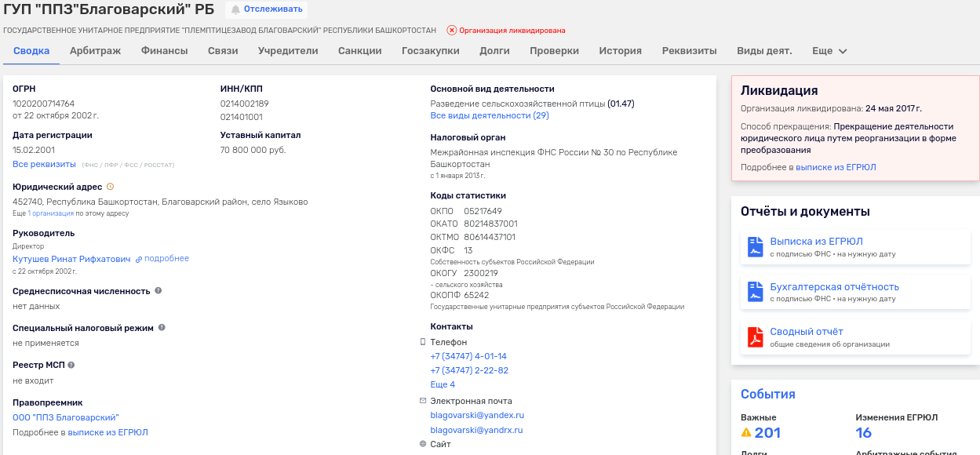This screenshot has height=455, width=980.
Task: Click the 201 important events count
Action: coord(767,432)
